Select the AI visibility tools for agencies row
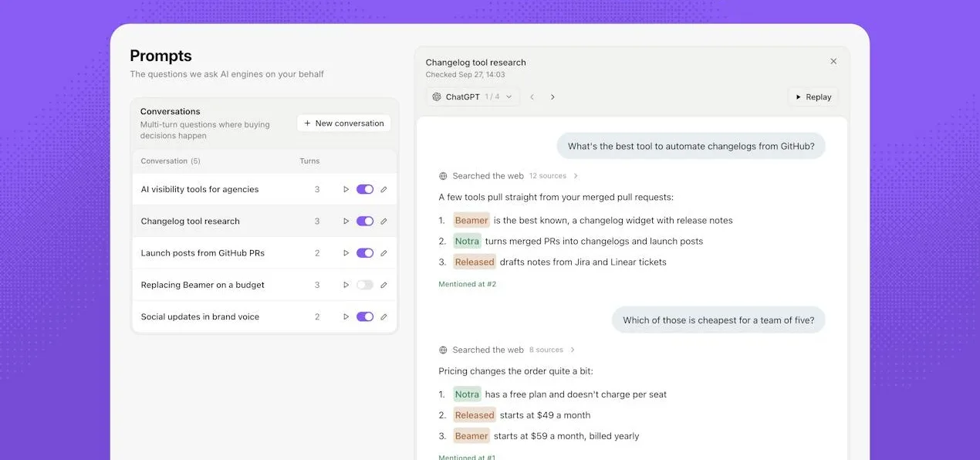This screenshot has width=980, height=460. point(265,189)
